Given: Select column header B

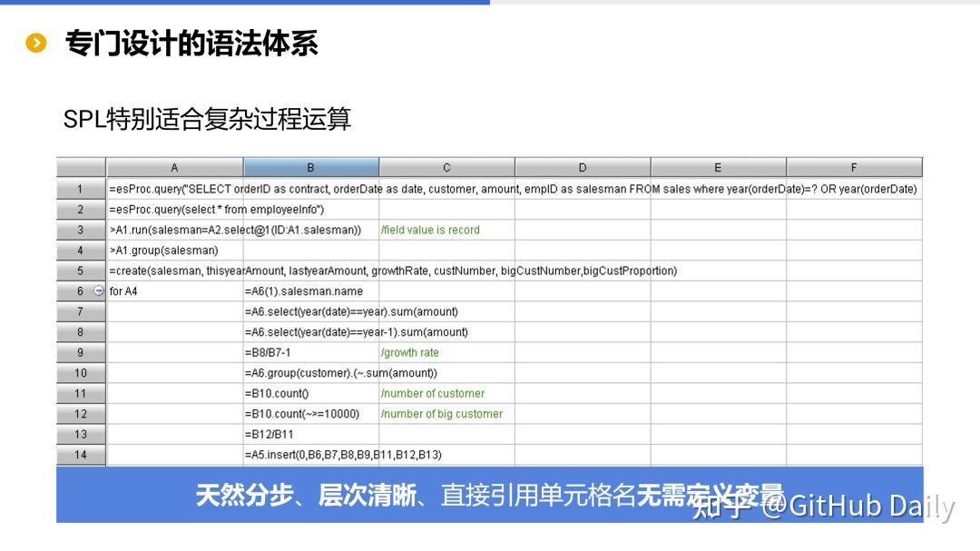Looking at the screenshot, I should pos(311,168).
